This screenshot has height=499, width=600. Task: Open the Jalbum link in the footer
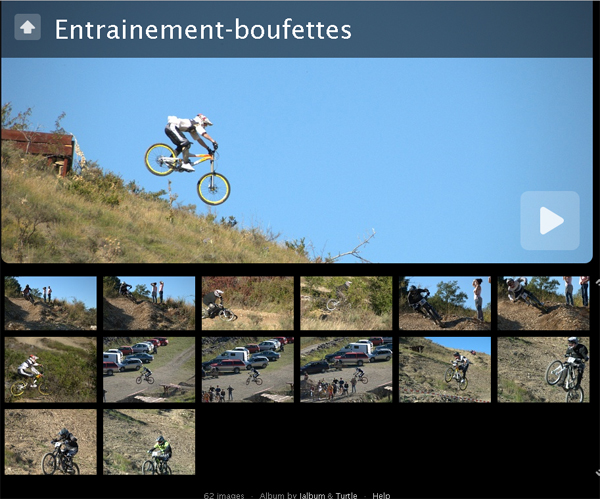pyautogui.click(x=312, y=496)
